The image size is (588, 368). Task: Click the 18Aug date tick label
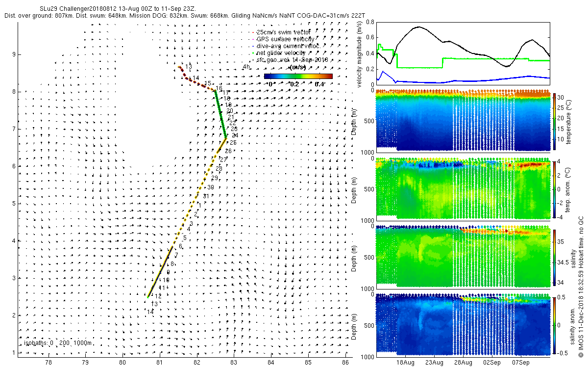pos(406,363)
